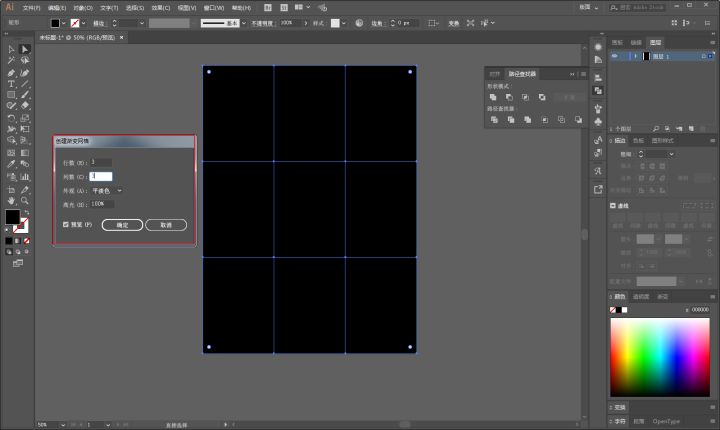This screenshot has height=430, width=720.
Task: Click the Divide icon in Pathfinder panel
Action: click(x=493, y=119)
